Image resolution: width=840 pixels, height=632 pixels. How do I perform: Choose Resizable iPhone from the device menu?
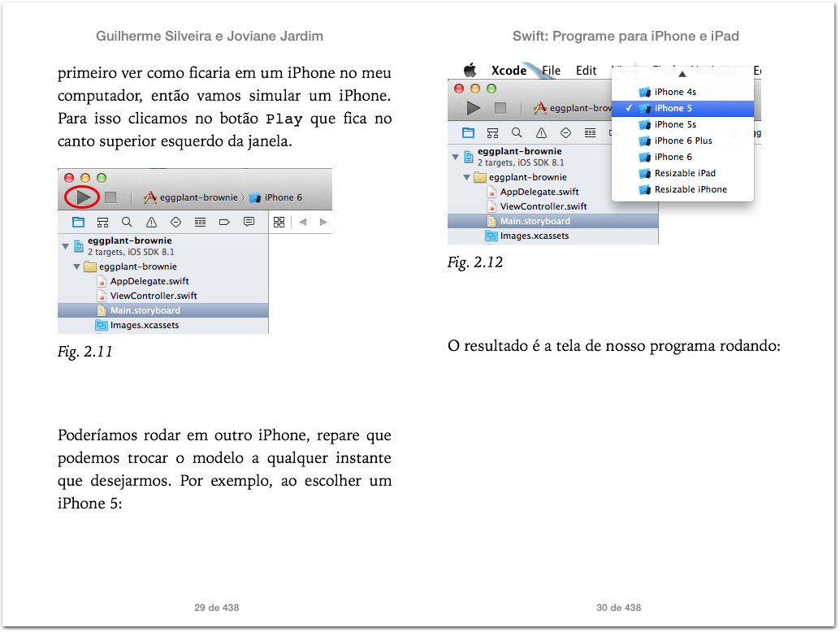click(682, 189)
